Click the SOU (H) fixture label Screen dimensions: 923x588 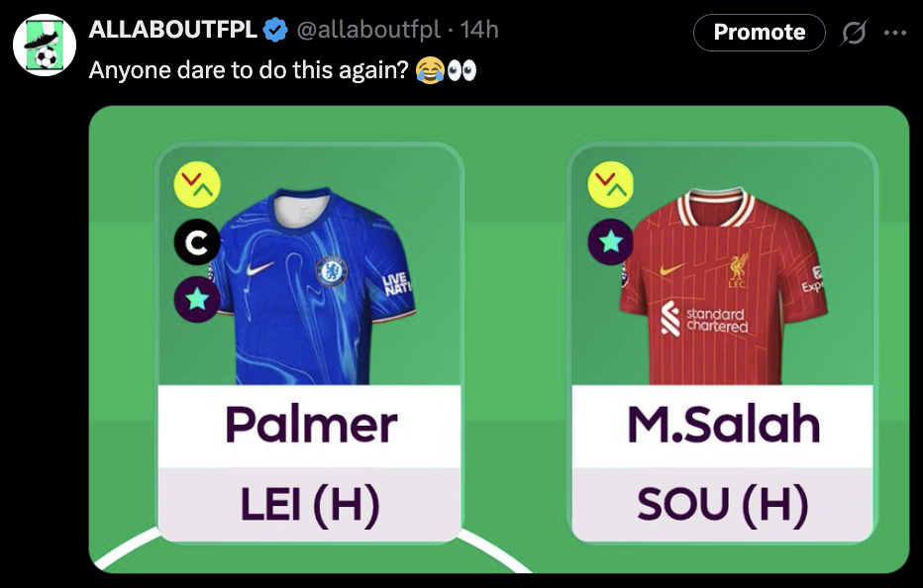pos(723,505)
